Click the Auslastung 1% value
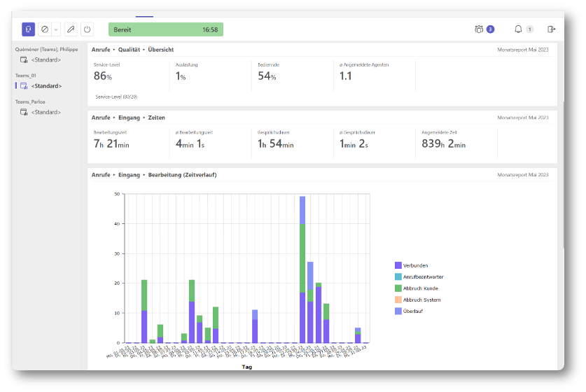 (x=181, y=76)
